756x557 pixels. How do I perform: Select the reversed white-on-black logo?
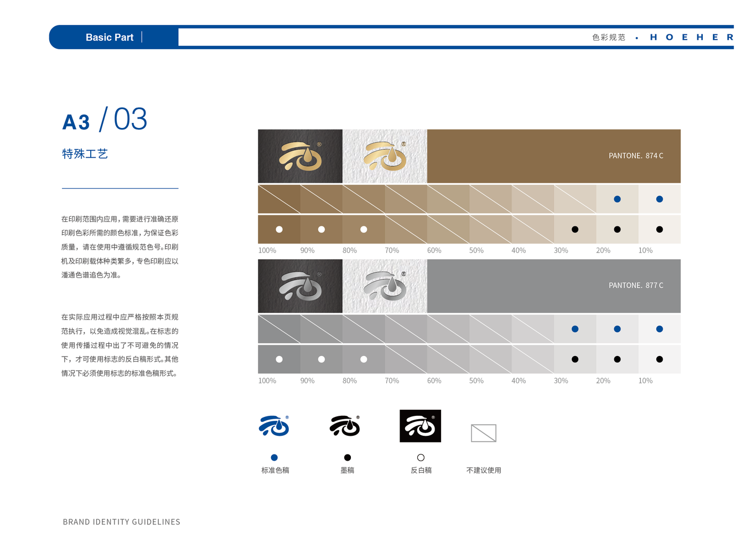[421, 426]
